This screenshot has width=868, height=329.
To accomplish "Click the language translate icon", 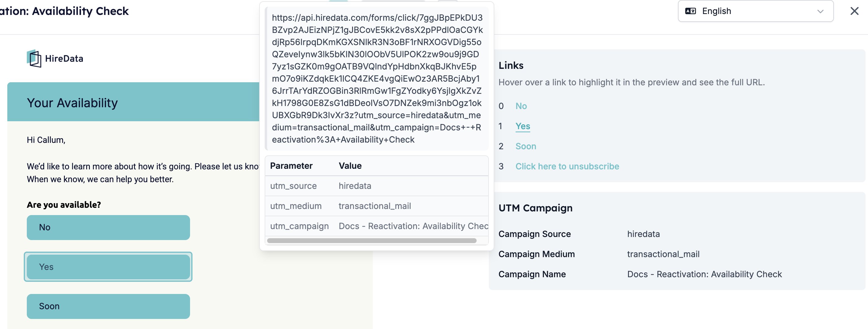I will point(690,11).
